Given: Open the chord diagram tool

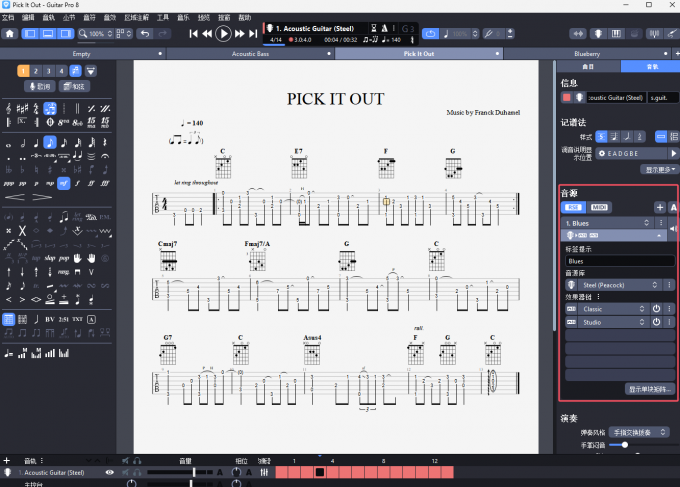Looking at the screenshot, I should coord(8,320).
